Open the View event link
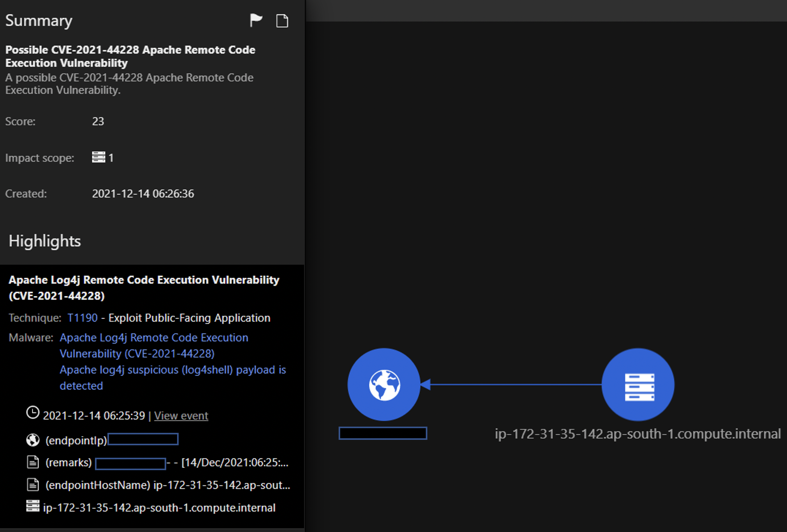The height and width of the screenshot is (532, 787). tap(181, 416)
